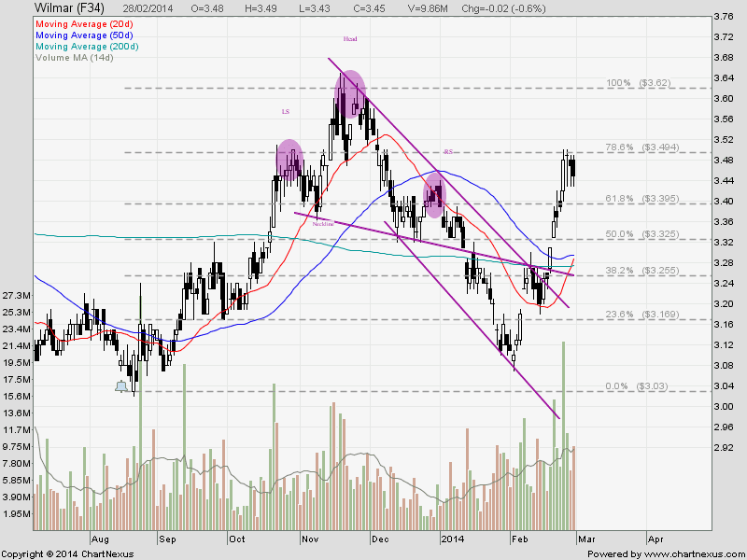The image size is (747, 560).
Task: Click the alert bell icon on the chart
Action: point(121,386)
